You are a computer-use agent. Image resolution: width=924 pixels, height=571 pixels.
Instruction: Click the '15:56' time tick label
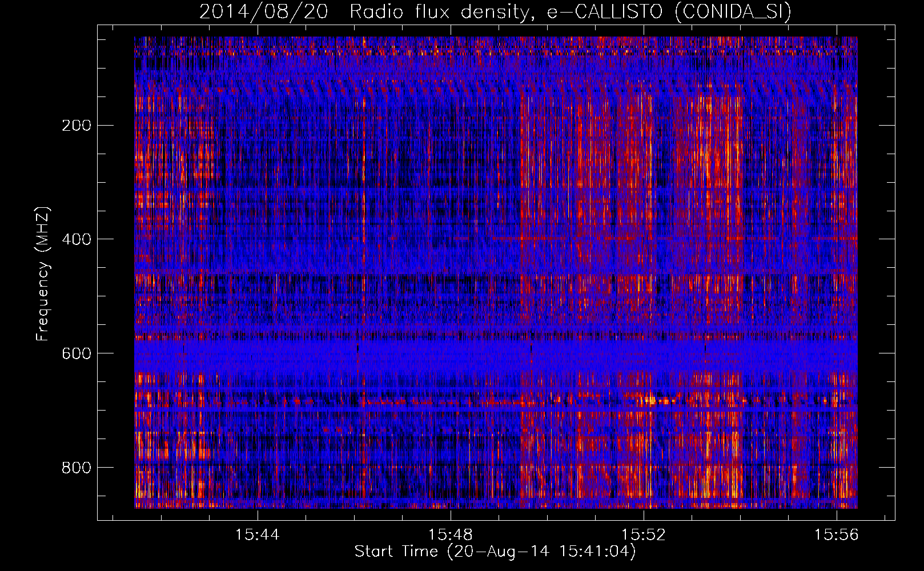point(837,535)
